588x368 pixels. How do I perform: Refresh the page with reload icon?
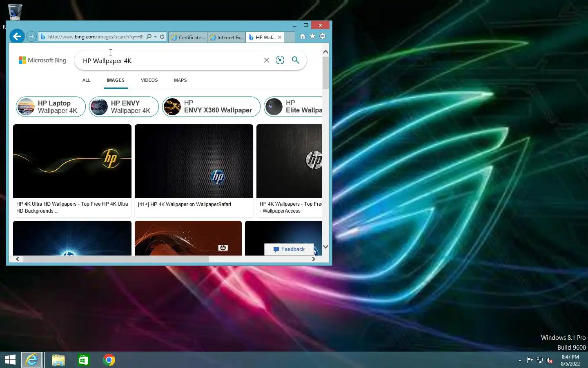click(162, 36)
